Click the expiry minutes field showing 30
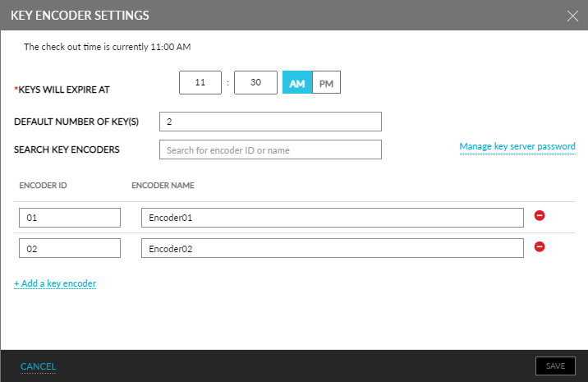The height and width of the screenshot is (382, 588). coord(255,82)
